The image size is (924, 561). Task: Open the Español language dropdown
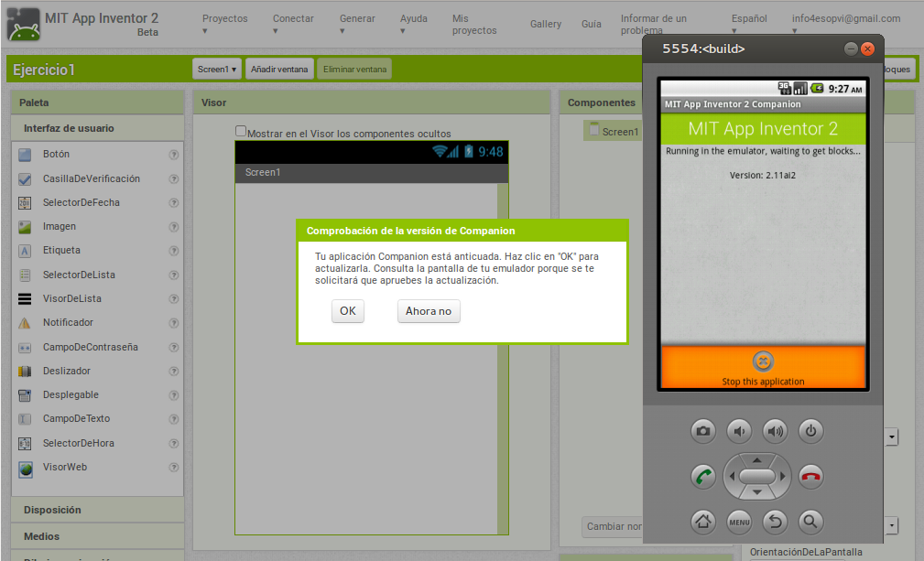click(x=749, y=24)
